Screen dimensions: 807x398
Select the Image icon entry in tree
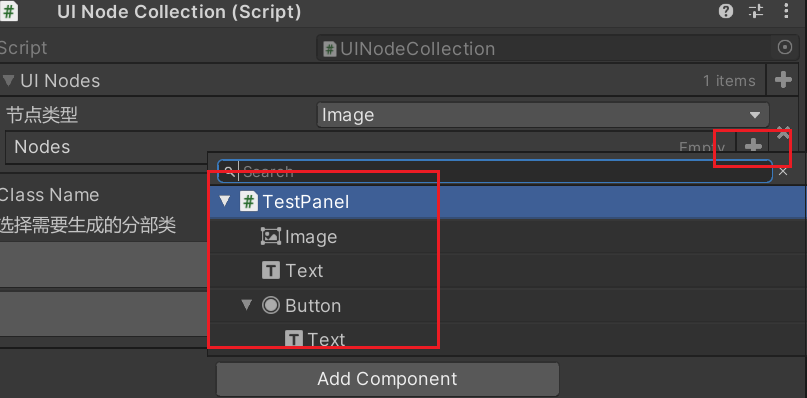tap(270, 236)
